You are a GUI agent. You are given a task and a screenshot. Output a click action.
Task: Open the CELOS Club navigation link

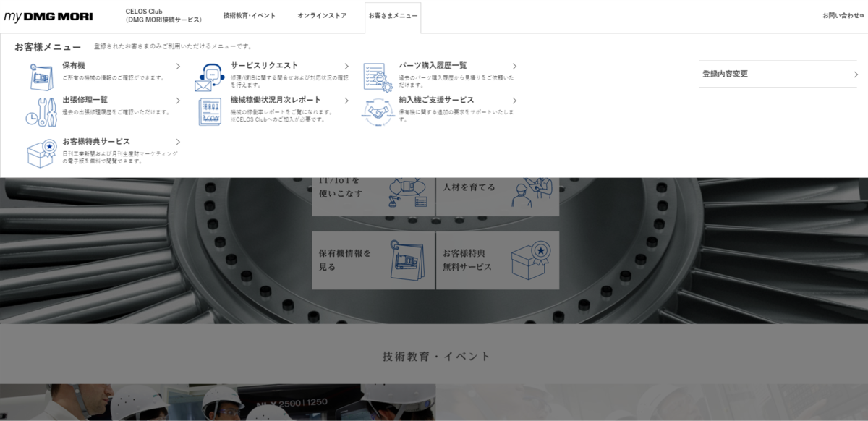click(x=163, y=16)
